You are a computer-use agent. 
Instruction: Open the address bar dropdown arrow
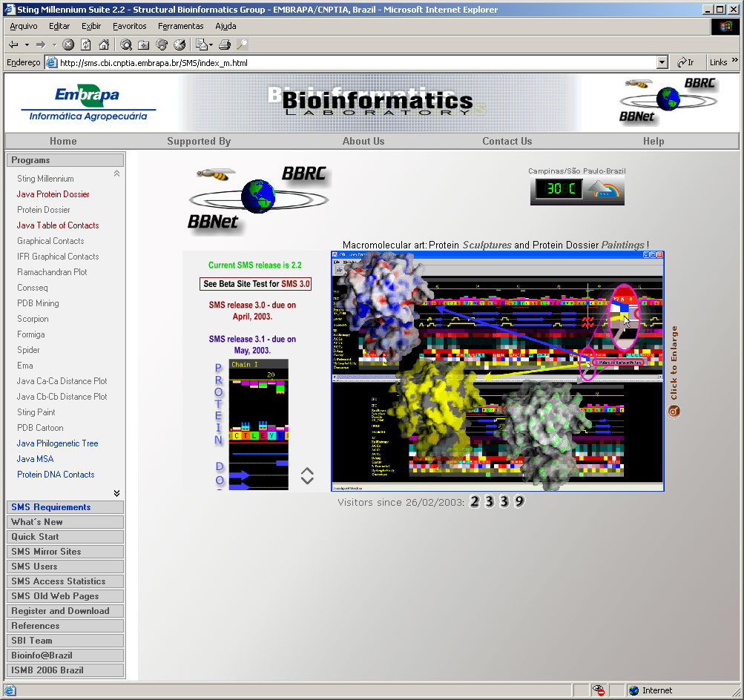[662, 62]
